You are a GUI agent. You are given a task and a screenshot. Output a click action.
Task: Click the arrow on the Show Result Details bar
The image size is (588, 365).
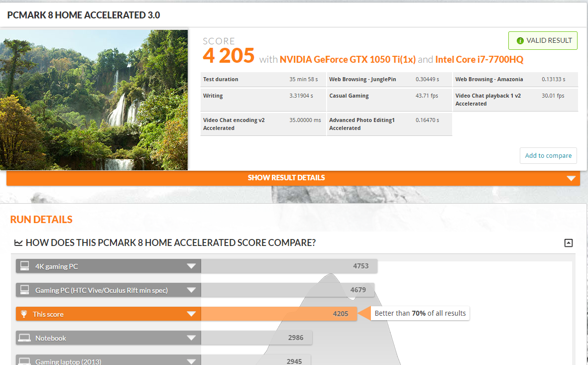click(571, 178)
